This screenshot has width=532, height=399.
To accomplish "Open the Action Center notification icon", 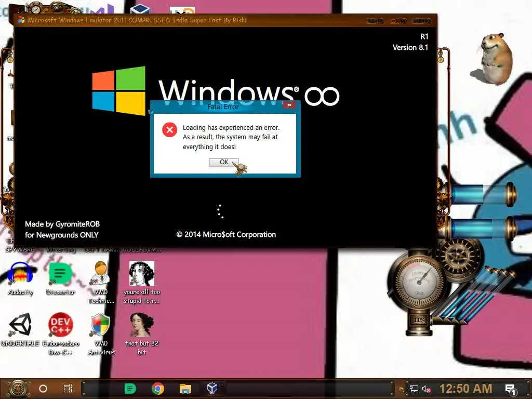I will [x=511, y=390].
